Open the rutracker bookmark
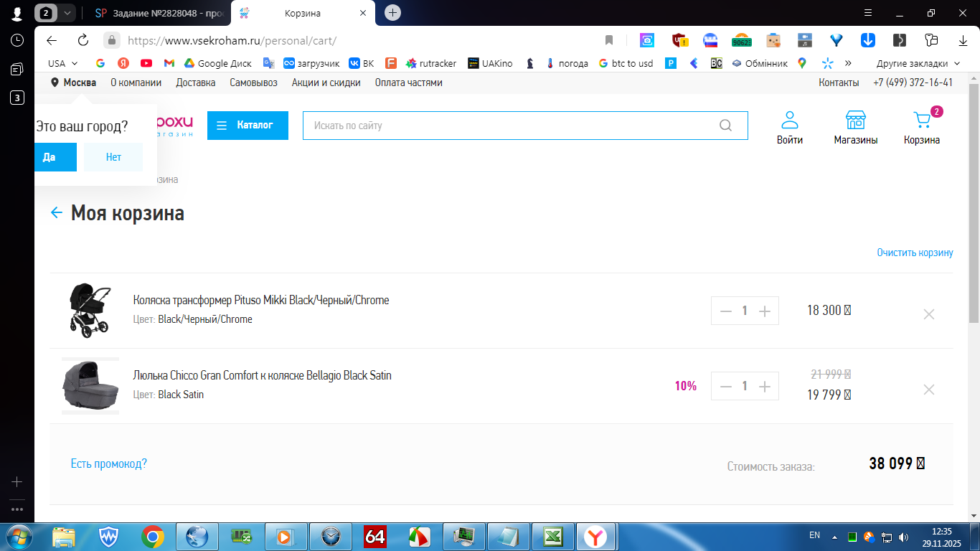Viewport: 980px width, 551px height. click(430, 63)
